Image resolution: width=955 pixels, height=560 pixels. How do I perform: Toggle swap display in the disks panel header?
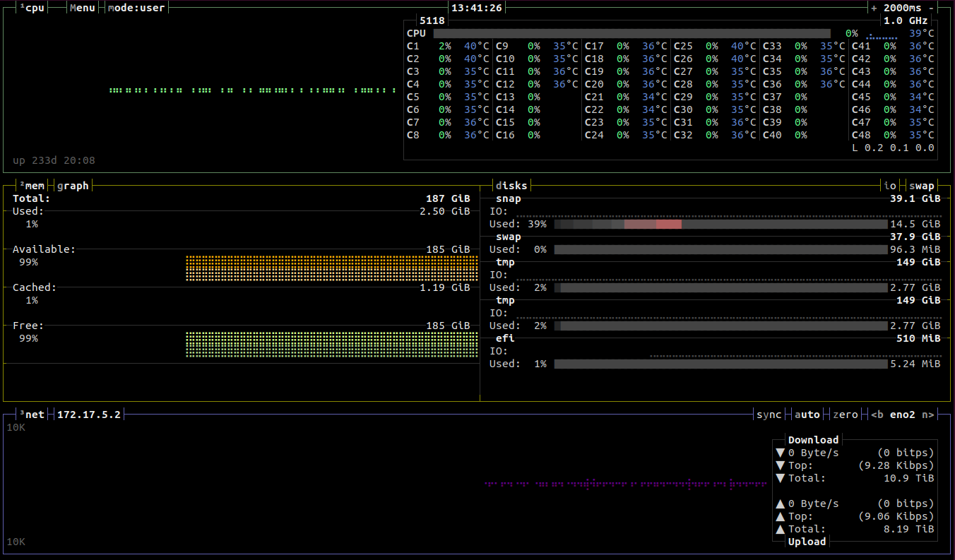click(x=922, y=186)
